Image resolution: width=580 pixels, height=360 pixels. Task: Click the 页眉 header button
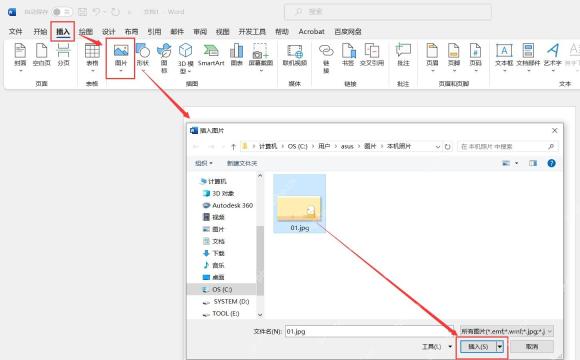(432, 56)
